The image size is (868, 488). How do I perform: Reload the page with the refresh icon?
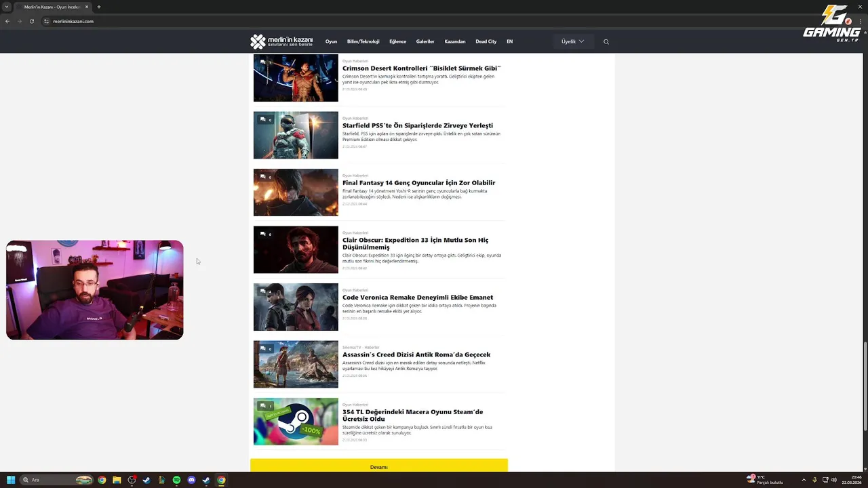click(31, 21)
